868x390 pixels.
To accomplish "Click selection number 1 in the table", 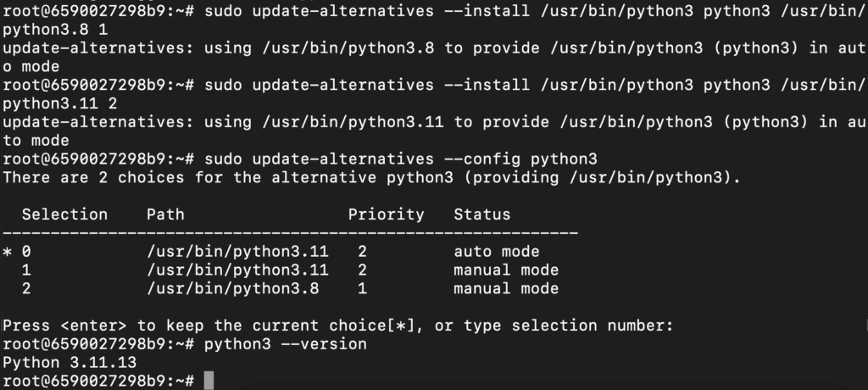I will coord(26,270).
